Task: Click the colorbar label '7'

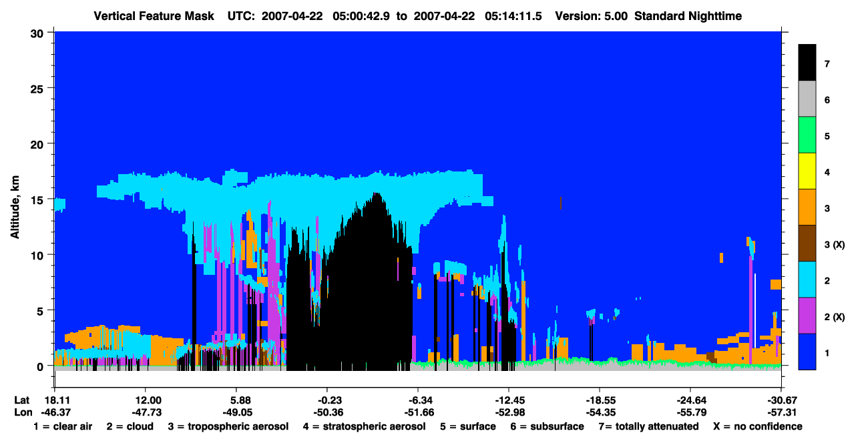Action: tap(827, 64)
